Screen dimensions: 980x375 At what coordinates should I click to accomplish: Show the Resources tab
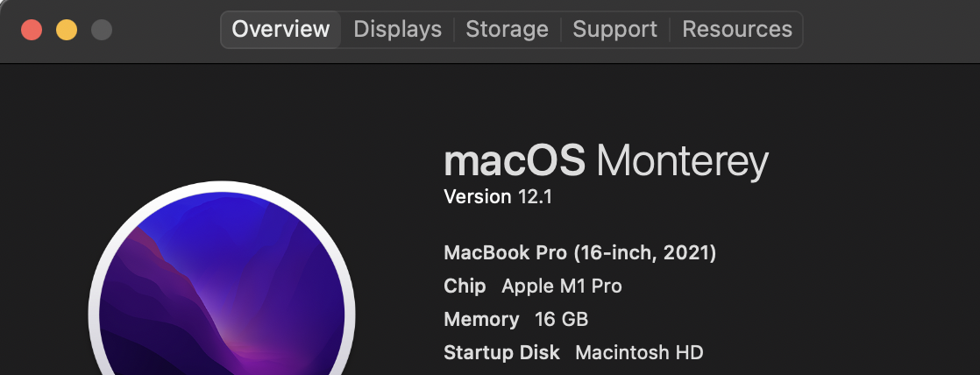click(x=736, y=29)
